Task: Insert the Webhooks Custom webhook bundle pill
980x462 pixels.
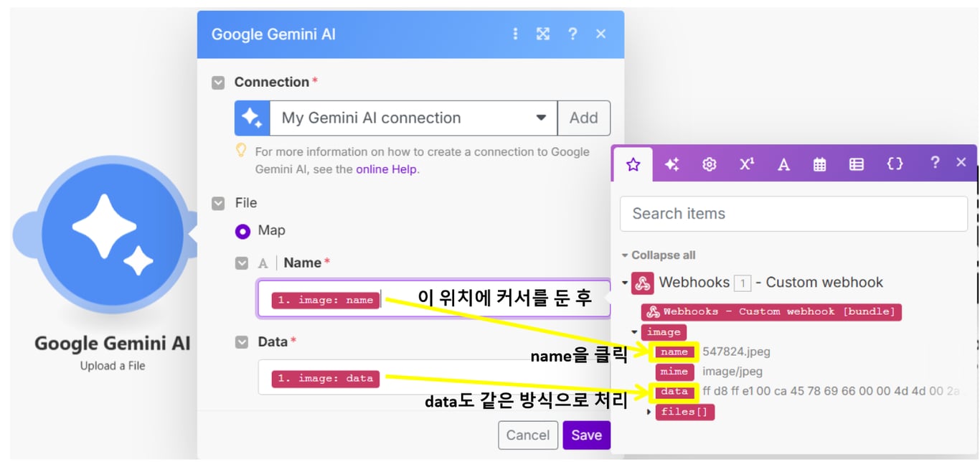Action: [x=771, y=312]
